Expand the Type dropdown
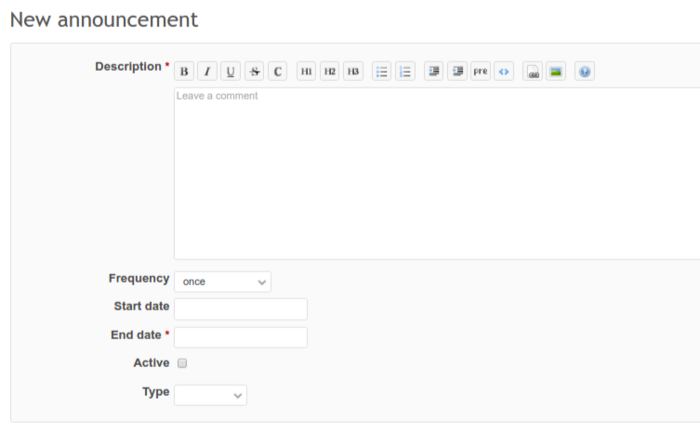The width and height of the screenshot is (700, 432). 210,395
